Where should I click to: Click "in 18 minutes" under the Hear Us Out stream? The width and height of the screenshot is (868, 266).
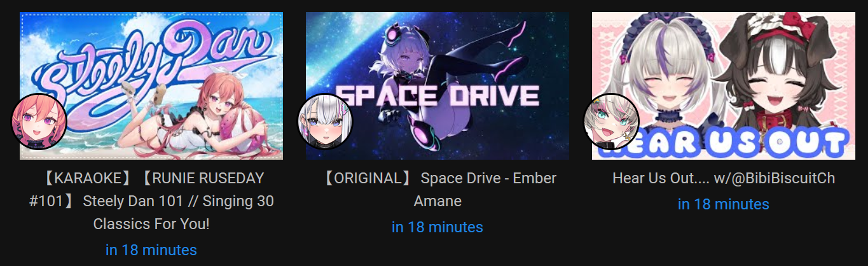click(x=724, y=204)
